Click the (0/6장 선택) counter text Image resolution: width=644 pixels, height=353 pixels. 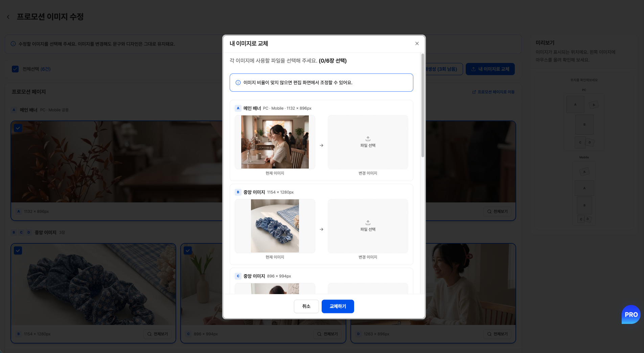coord(332,61)
